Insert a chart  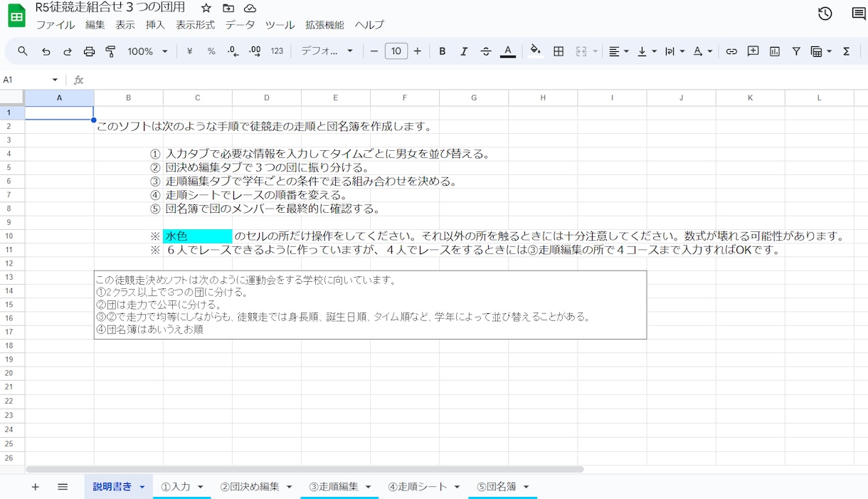pyautogui.click(x=775, y=51)
